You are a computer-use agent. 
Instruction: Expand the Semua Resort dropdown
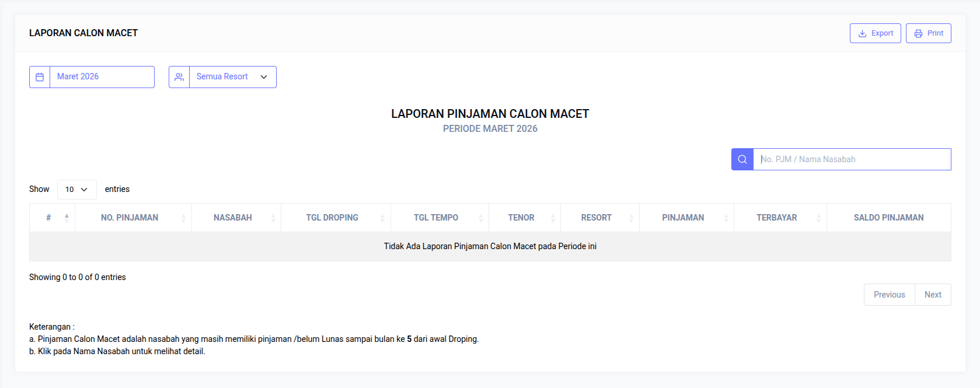coord(232,77)
